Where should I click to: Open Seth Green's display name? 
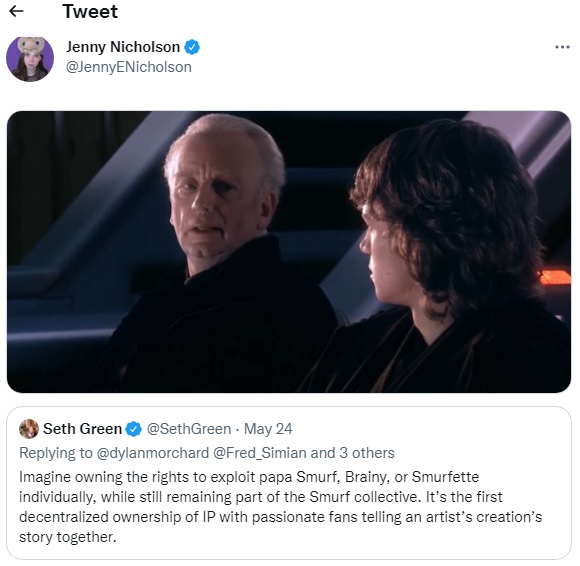82,429
